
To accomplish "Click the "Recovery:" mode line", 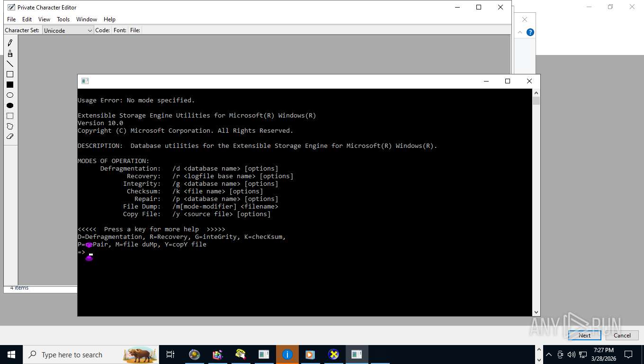I will (x=210, y=176).
